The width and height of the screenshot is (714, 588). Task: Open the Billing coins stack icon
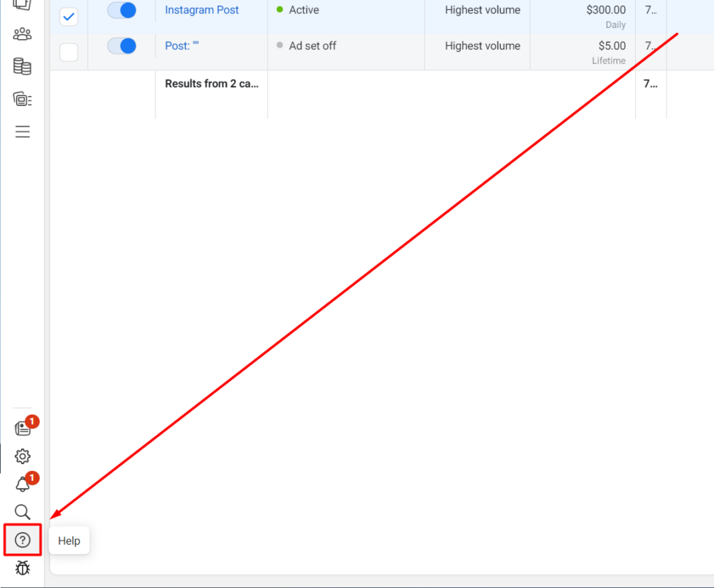(x=22, y=66)
